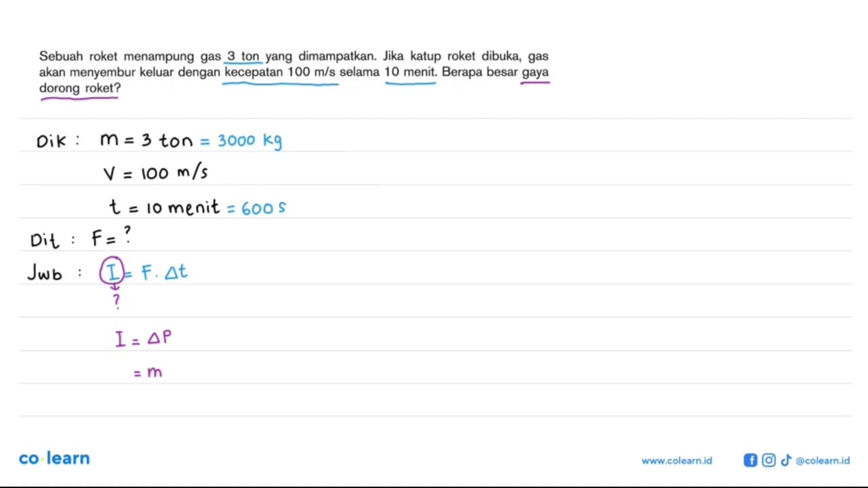
Task: Click the @colearn.id handle
Action: click(822, 460)
